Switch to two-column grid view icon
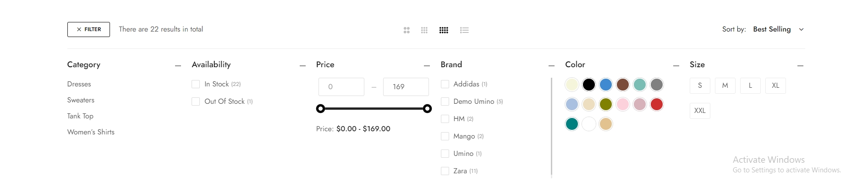The width and height of the screenshot is (868, 187). pyautogui.click(x=407, y=30)
